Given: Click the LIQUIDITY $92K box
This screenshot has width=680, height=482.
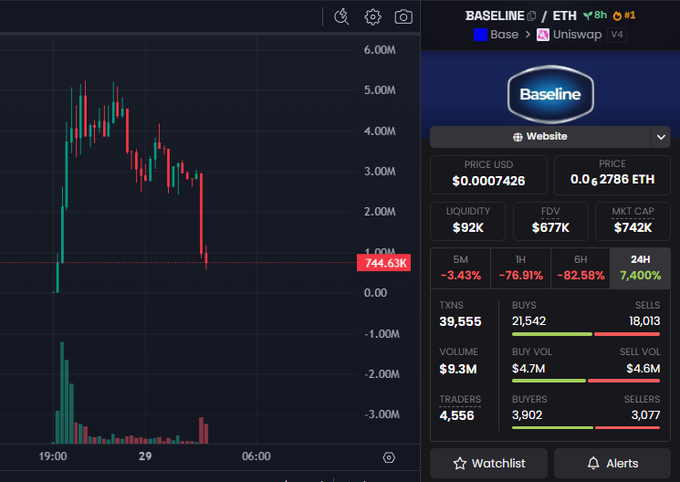Looking at the screenshot, I should click(x=468, y=221).
